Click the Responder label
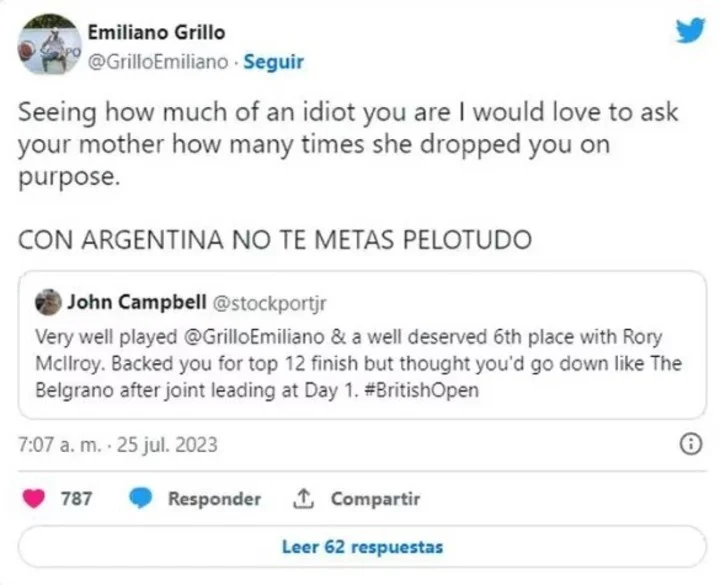720x585 pixels. [x=214, y=499]
